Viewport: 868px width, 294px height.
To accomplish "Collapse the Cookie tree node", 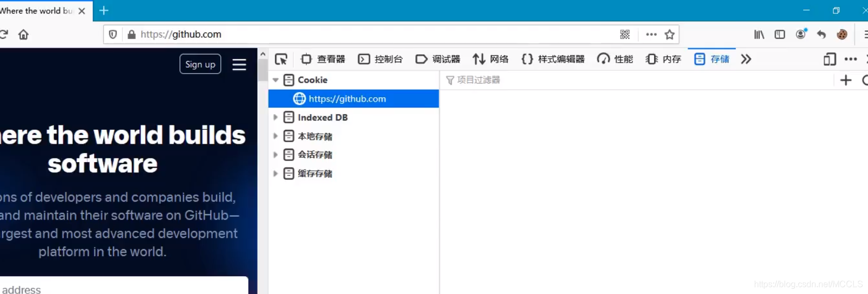I will pos(275,80).
